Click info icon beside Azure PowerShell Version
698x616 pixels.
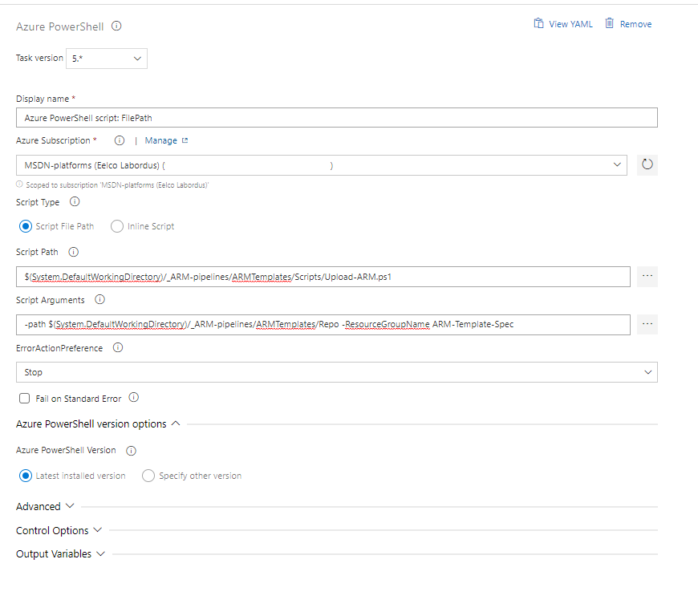point(132,451)
